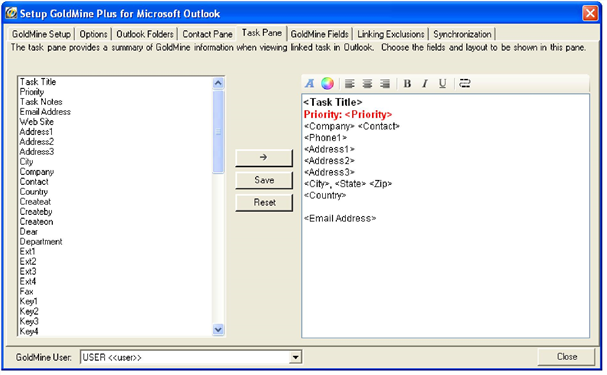Click the field list scroll down arrow
The image size is (607, 375).
[218, 329]
